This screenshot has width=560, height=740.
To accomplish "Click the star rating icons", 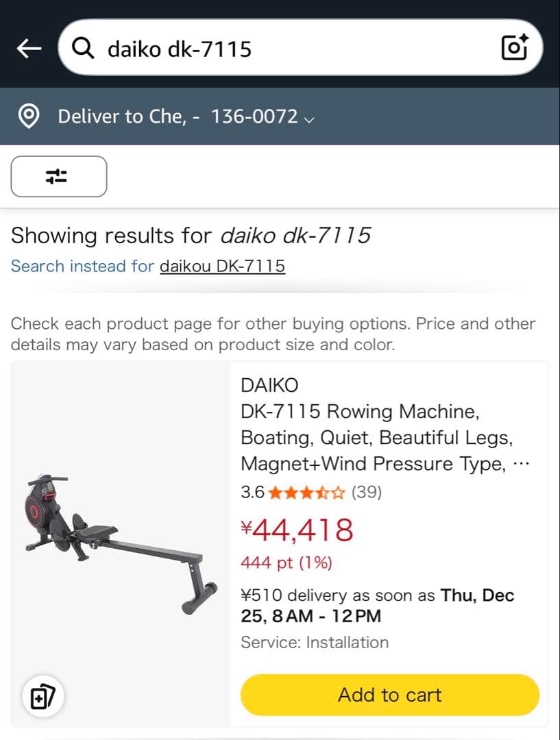I will click(x=306, y=493).
